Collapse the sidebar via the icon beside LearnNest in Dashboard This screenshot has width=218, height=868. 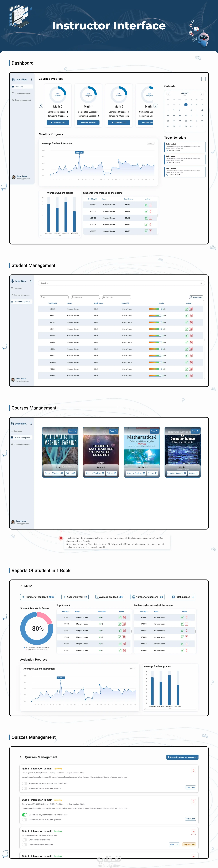[32, 80]
